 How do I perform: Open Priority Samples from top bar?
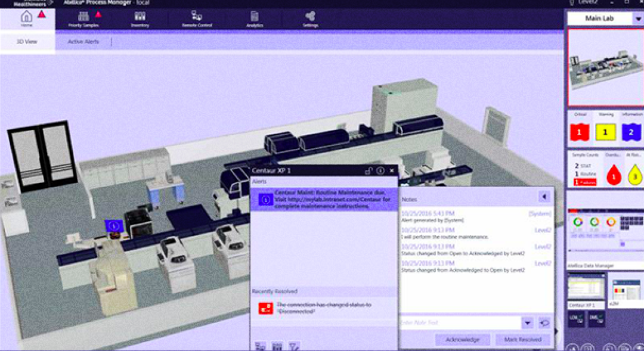(x=83, y=18)
